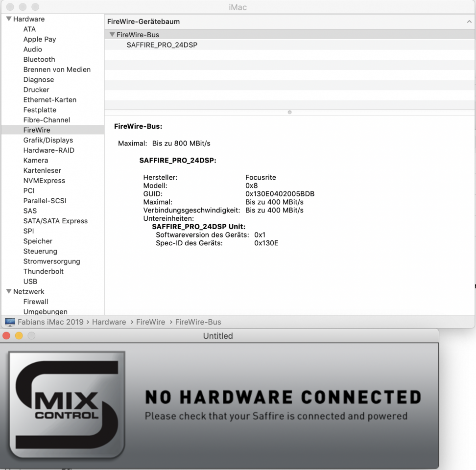This screenshot has height=470, width=476.
Task: Click the Hersteller value Focusrite
Action: click(x=261, y=177)
